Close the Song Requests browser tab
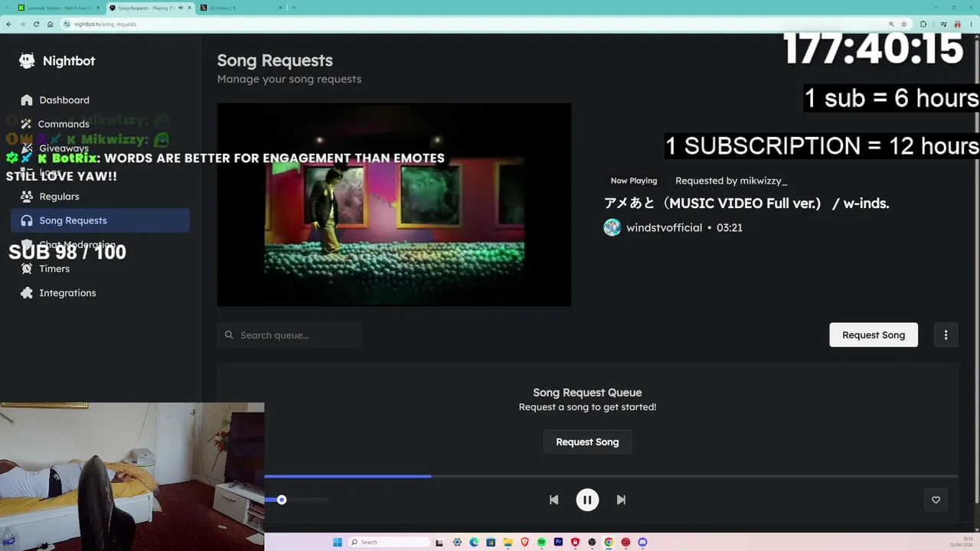This screenshot has height=551, width=980. 189,8
